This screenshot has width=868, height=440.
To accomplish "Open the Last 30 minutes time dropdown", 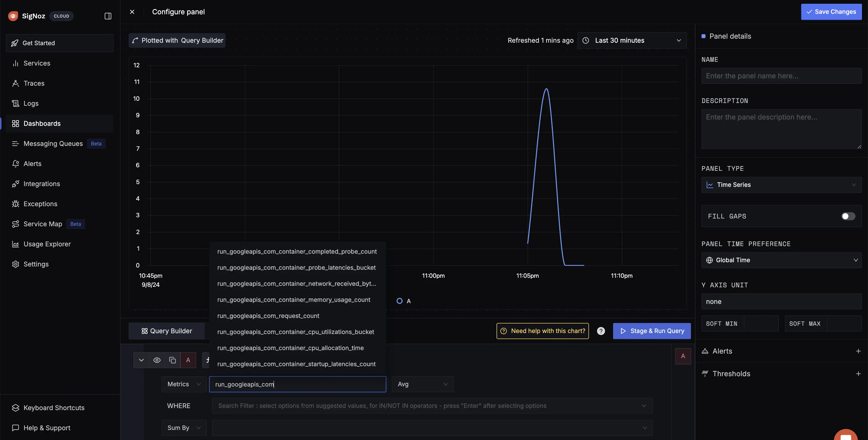I will pos(632,40).
